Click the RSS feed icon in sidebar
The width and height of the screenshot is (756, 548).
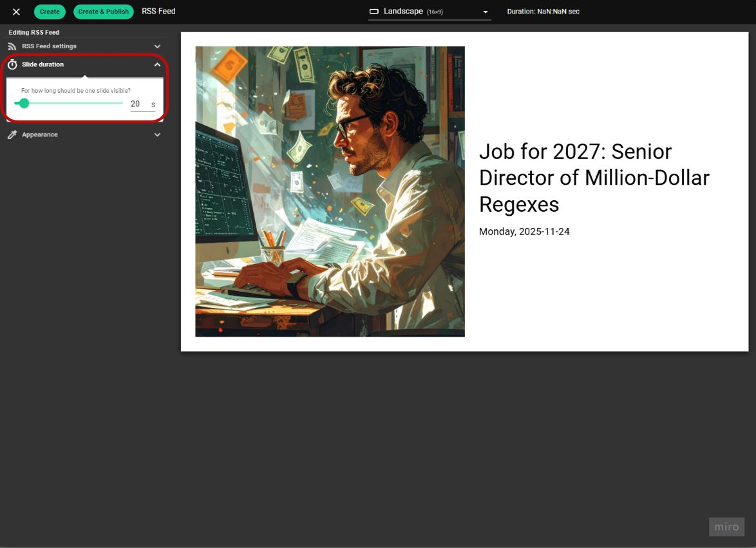pyautogui.click(x=12, y=46)
